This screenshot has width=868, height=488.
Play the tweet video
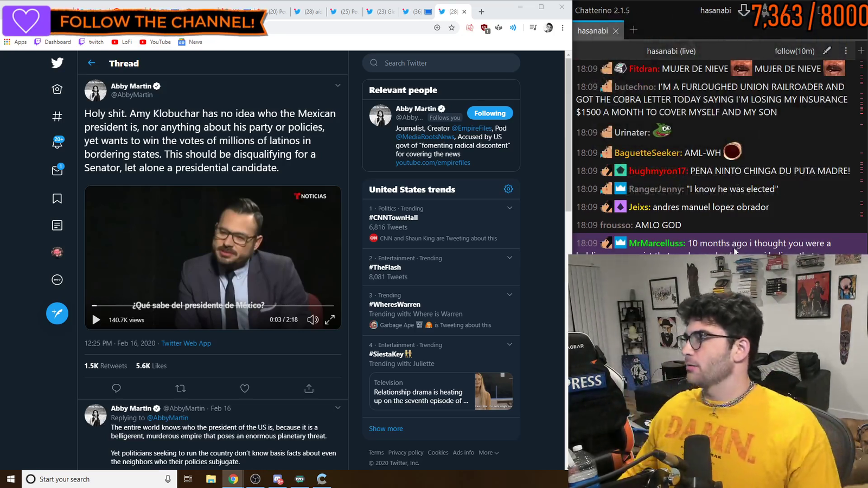point(96,320)
